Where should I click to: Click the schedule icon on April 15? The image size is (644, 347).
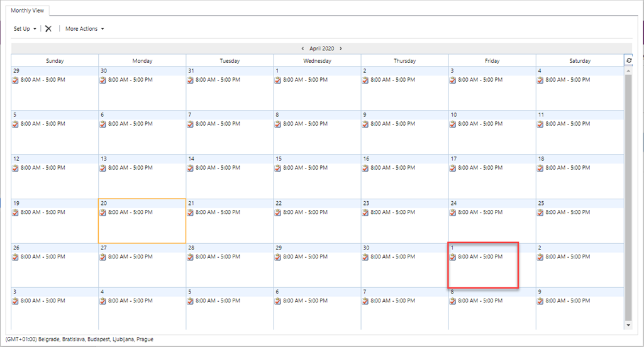[278, 168]
